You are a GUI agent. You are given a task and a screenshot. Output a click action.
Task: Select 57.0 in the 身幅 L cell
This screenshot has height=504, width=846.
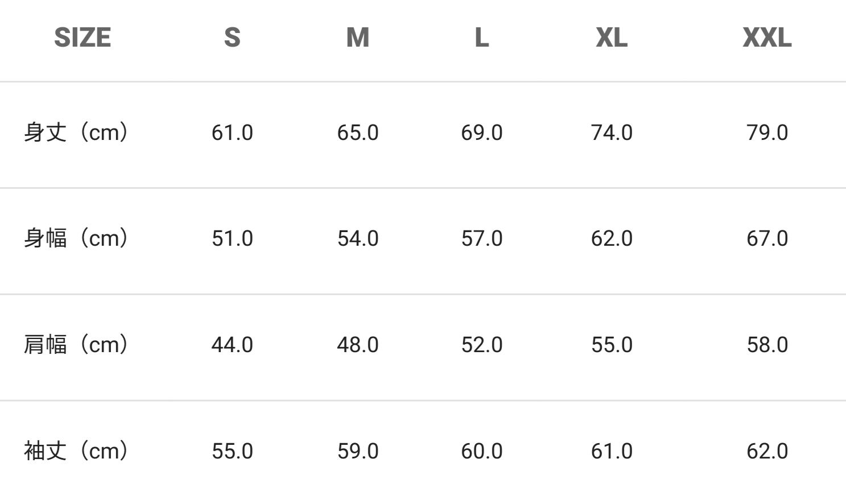pos(482,238)
